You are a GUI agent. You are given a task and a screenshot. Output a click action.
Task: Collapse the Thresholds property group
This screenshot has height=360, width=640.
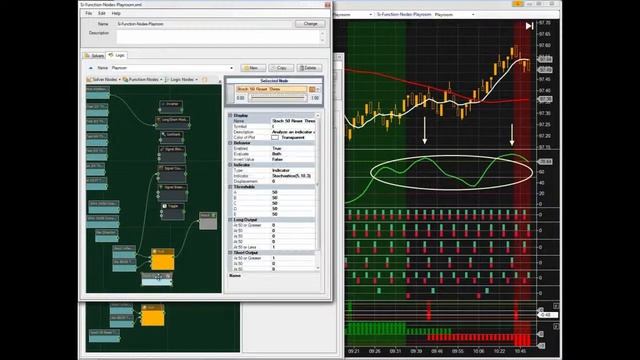tap(230, 187)
